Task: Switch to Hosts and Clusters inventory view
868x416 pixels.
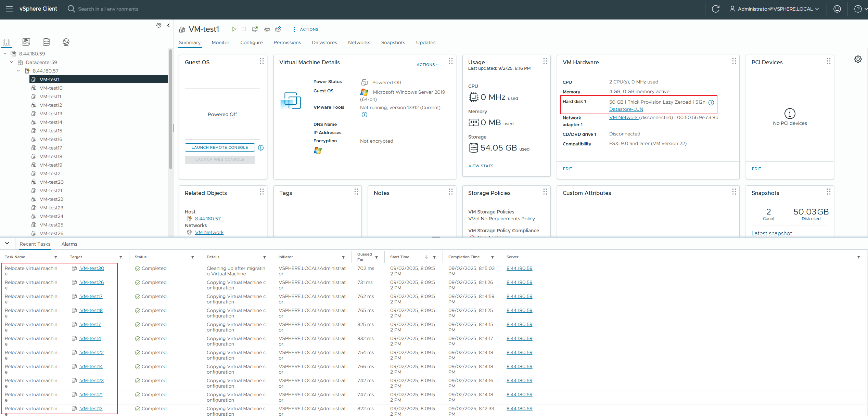Action: tap(7, 42)
